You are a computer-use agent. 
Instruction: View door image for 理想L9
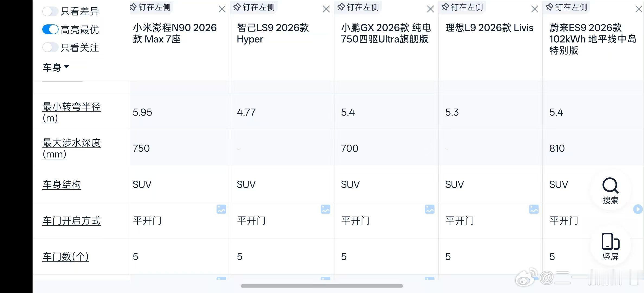tap(534, 209)
